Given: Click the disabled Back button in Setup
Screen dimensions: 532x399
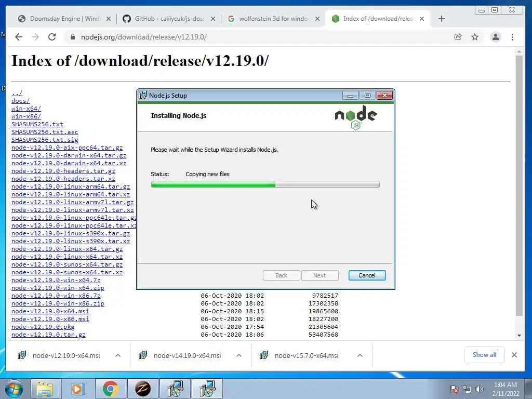Looking at the screenshot, I should pos(281,275).
